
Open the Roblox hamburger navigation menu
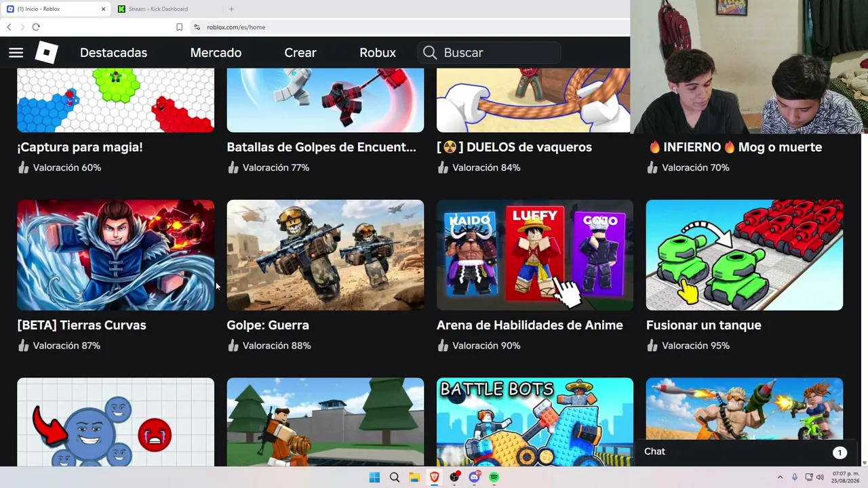[16, 53]
